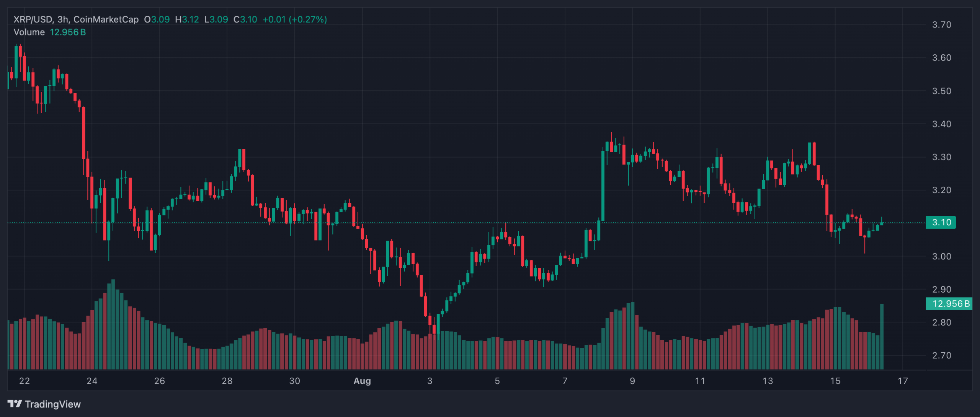Select the 17 date on time axis
The height and width of the screenshot is (417, 980).
[903, 381]
